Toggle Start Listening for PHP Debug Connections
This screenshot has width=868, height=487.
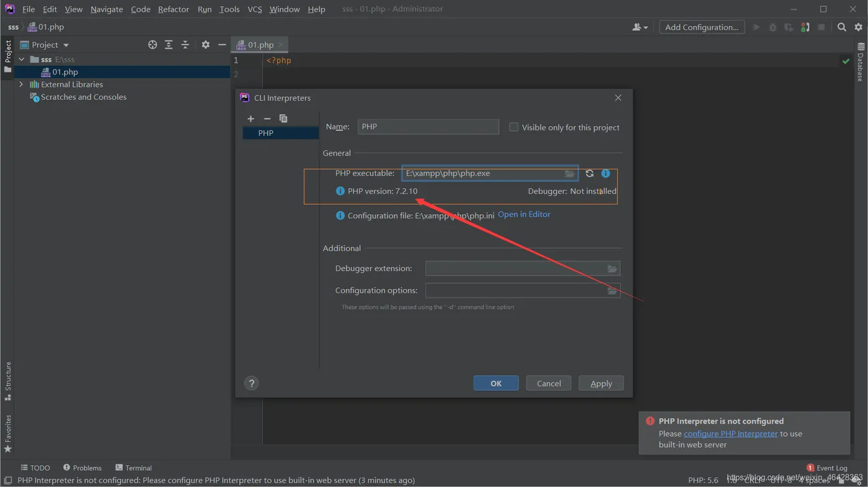[x=805, y=27]
